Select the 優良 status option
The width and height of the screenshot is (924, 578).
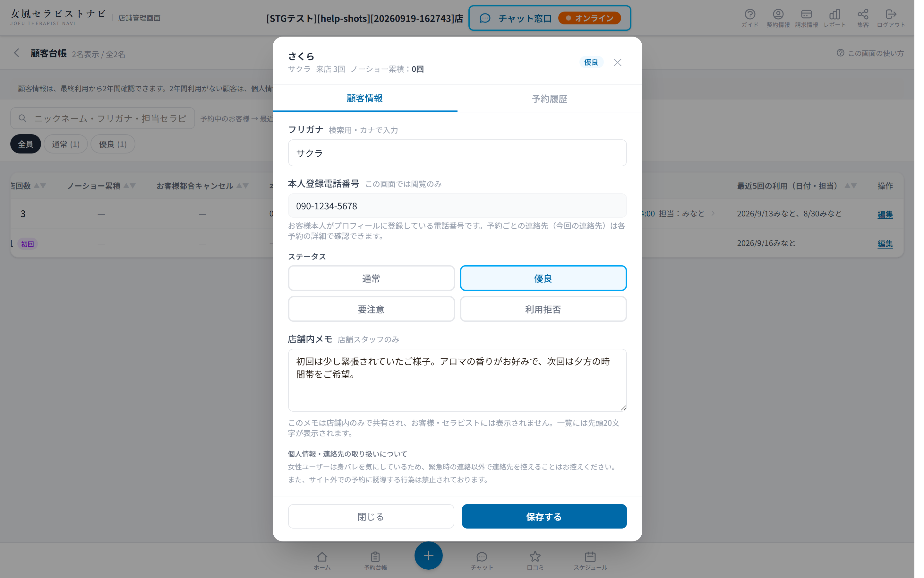coord(543,278)
